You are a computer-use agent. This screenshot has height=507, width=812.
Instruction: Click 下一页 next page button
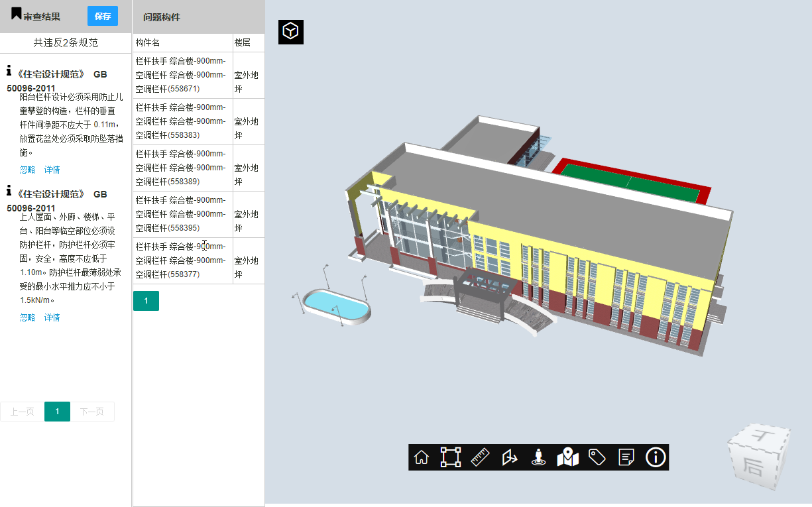92,412
